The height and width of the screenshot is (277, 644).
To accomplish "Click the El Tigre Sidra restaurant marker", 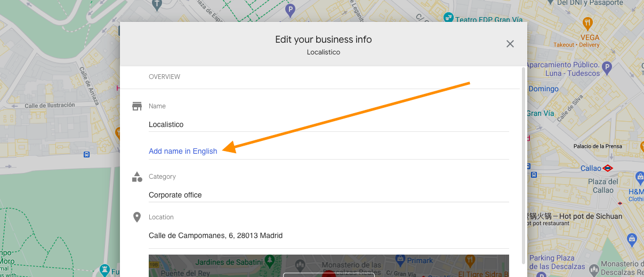I will (x=470, y=260).
